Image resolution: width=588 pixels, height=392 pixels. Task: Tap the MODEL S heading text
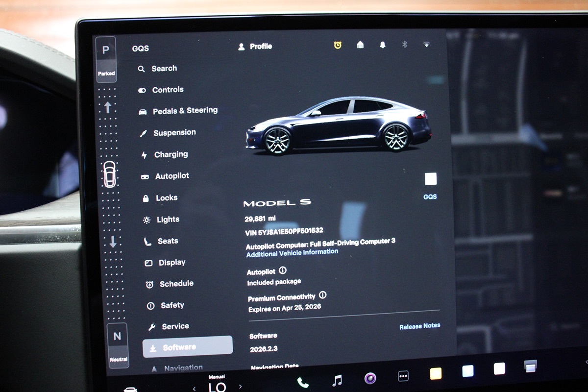pyautogui.click(x=277, y=203)
